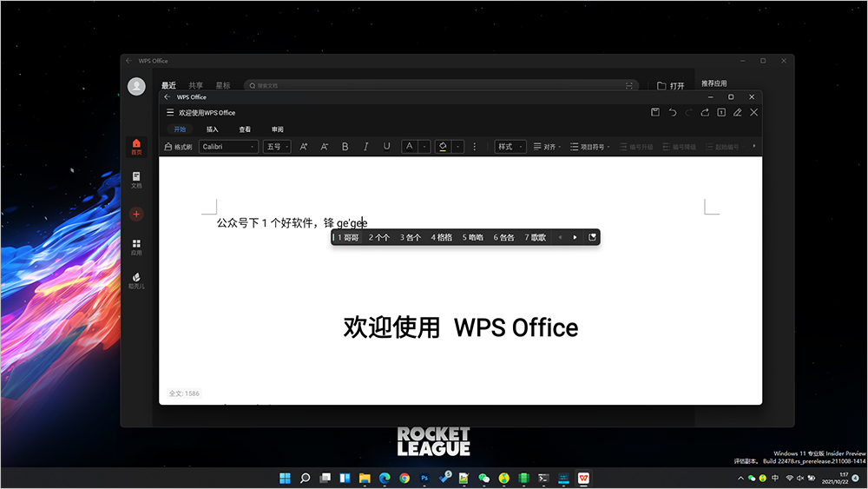Toggle underline formatting

[x=386, y=147]
